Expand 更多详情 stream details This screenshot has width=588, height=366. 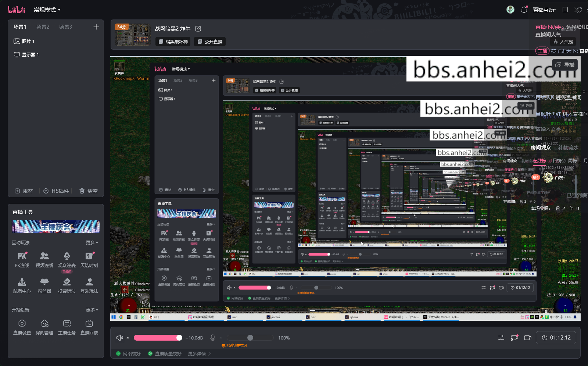tap(200, 354)
